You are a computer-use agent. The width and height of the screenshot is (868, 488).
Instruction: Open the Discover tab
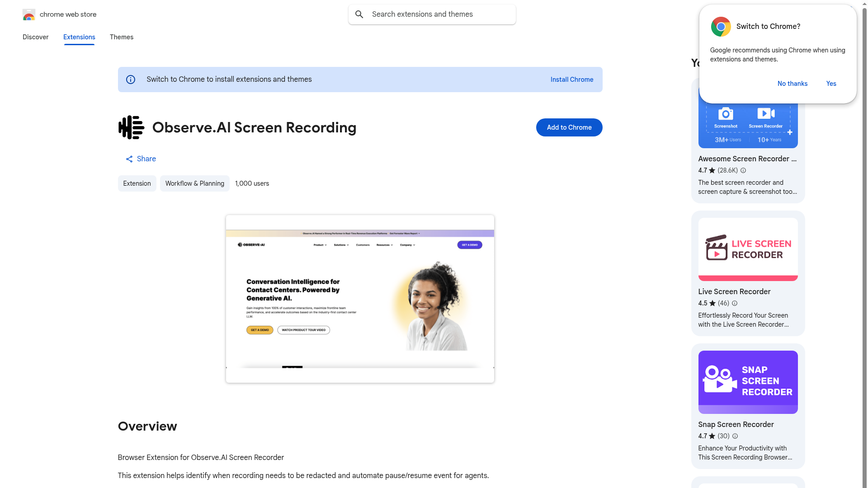(36, 37)
